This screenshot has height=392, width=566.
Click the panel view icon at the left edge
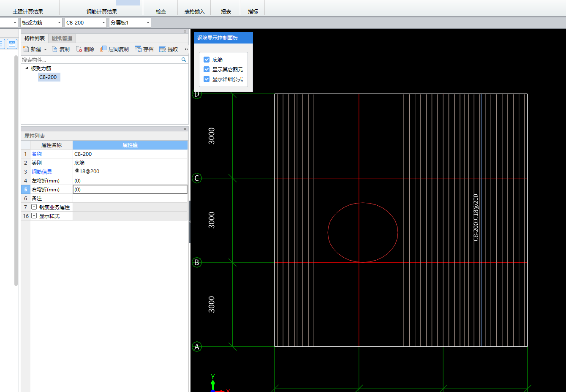pos(12,44)
